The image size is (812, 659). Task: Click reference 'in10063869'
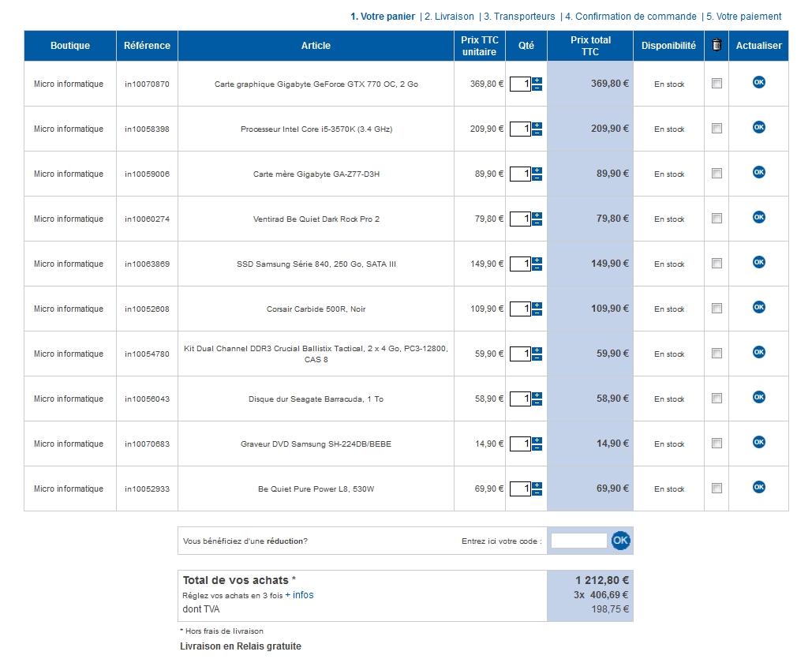147,264
